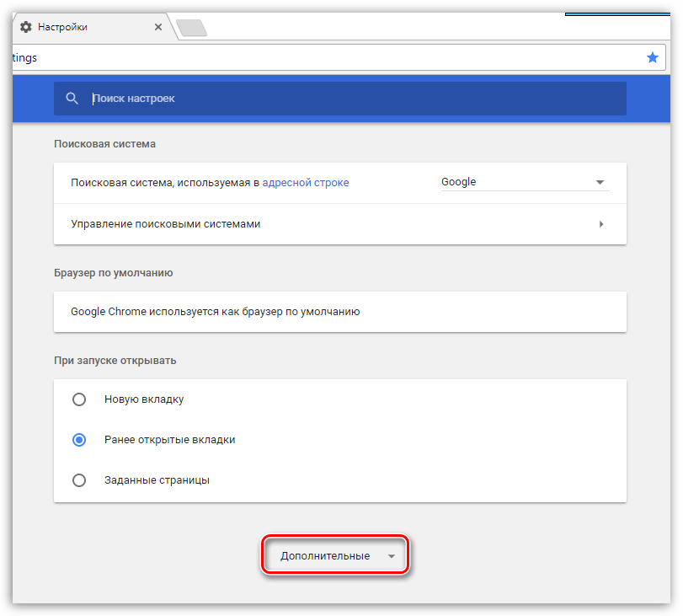Click the Заданные страницы option label
This screenshot has height=616, width=683.
pos(157,480)
